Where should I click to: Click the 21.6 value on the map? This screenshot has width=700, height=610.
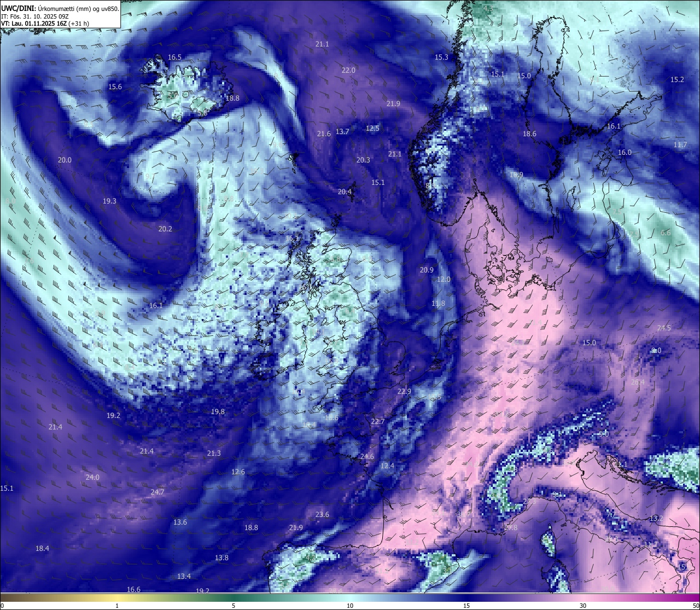324,134
